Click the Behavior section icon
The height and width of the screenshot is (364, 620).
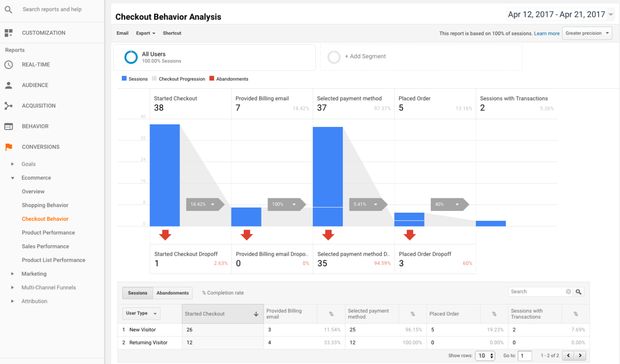9,126
